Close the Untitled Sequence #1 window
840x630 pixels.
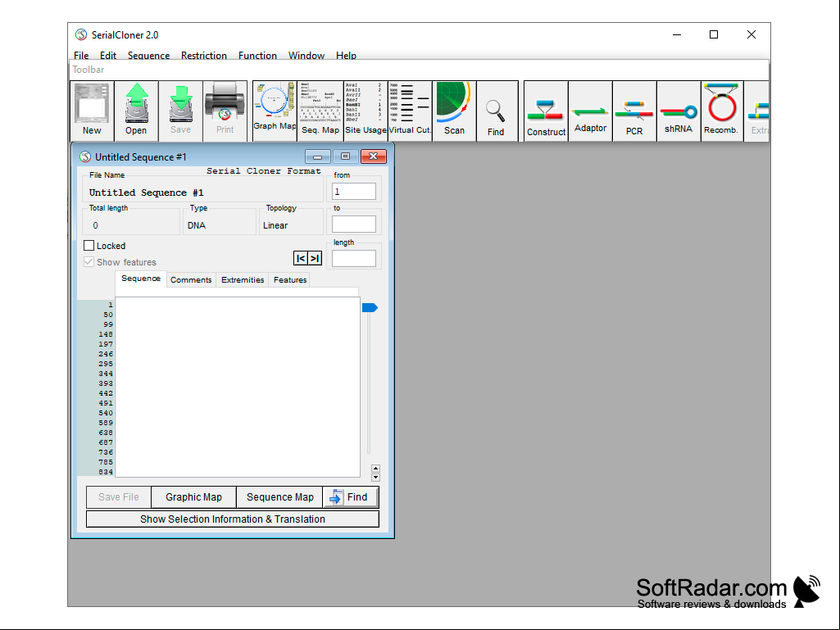pyautogui.click(x=374, y=156)
